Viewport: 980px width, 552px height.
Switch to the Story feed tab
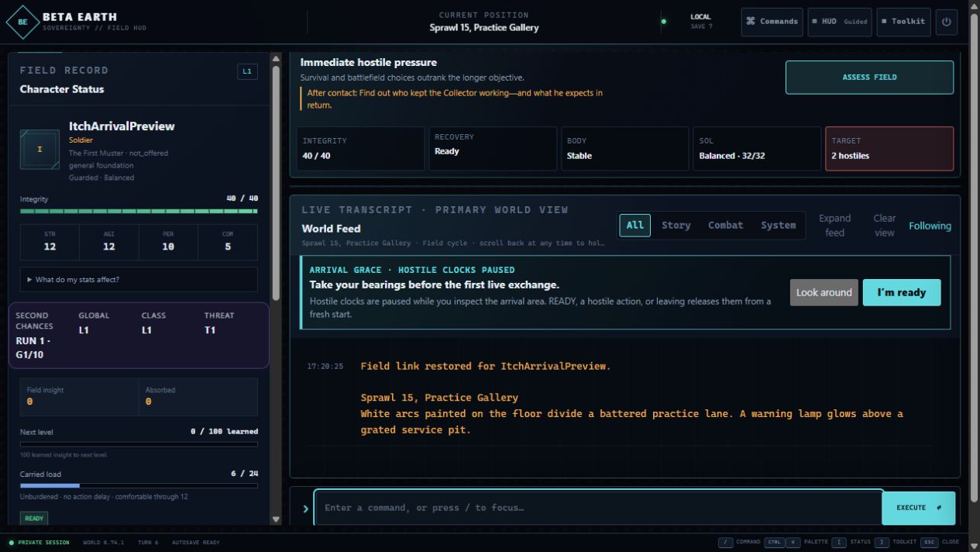click(676, 226)
